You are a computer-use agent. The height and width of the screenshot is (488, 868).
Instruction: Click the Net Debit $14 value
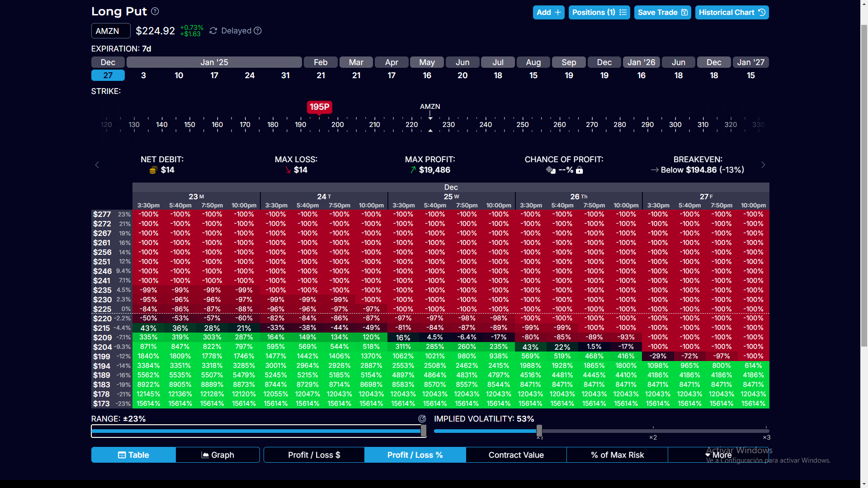(x=168, y=170)
